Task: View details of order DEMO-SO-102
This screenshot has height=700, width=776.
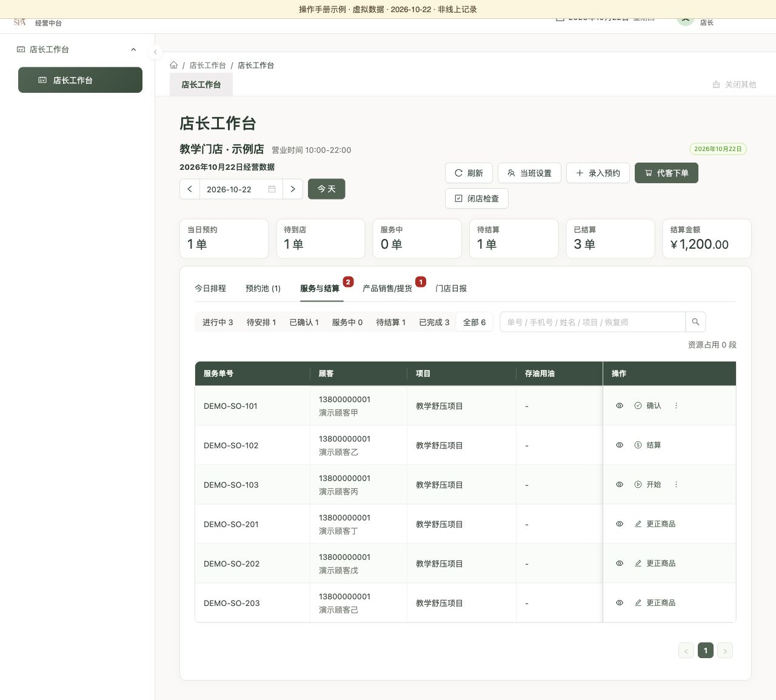Action: [620, 445]
